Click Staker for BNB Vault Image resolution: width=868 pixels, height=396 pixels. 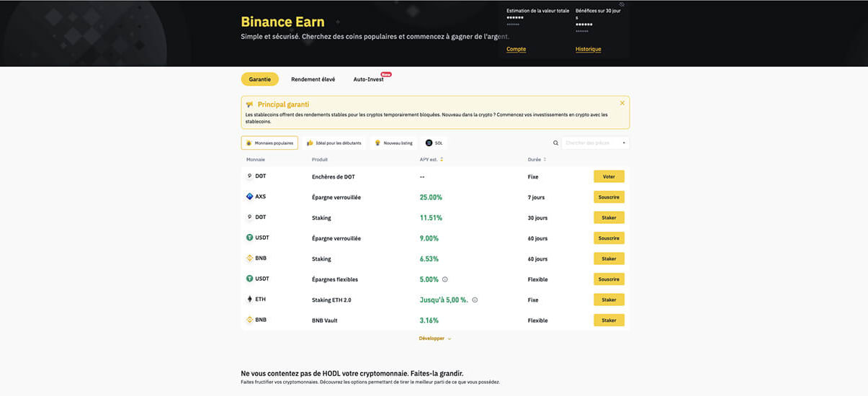[x=609, y=320]
